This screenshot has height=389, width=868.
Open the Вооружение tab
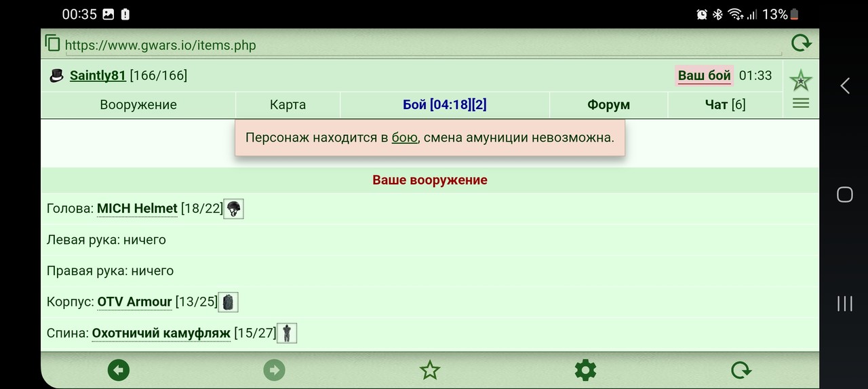pyautogui.click(x=138, y=104)
